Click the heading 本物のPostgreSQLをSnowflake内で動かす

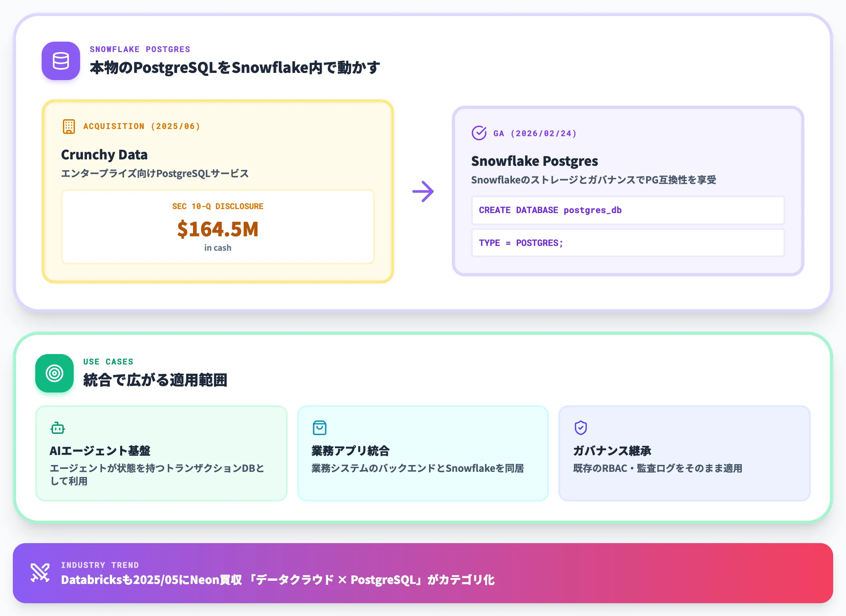[x=235, y=68]
